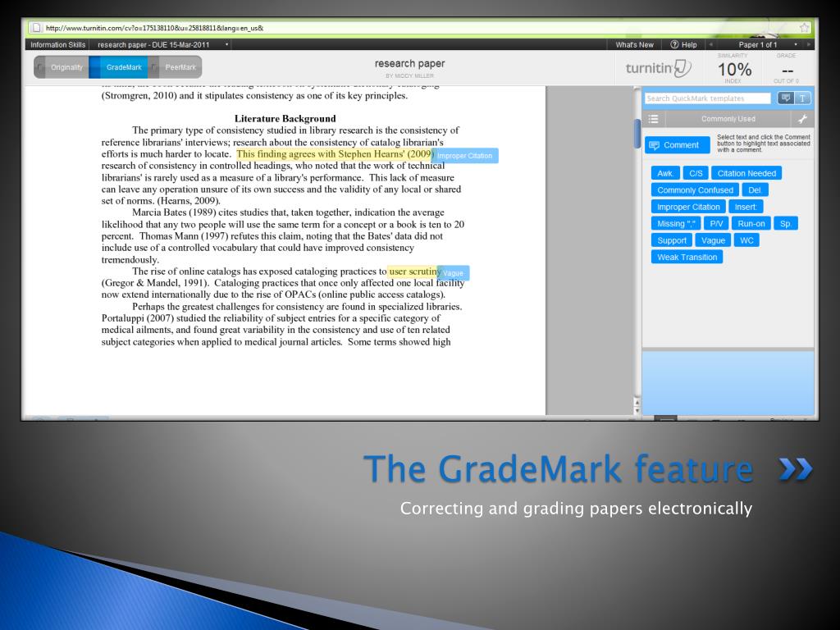Open the Paper 1 of 1 dropdown
840x630 pixels.
(796, 44)
